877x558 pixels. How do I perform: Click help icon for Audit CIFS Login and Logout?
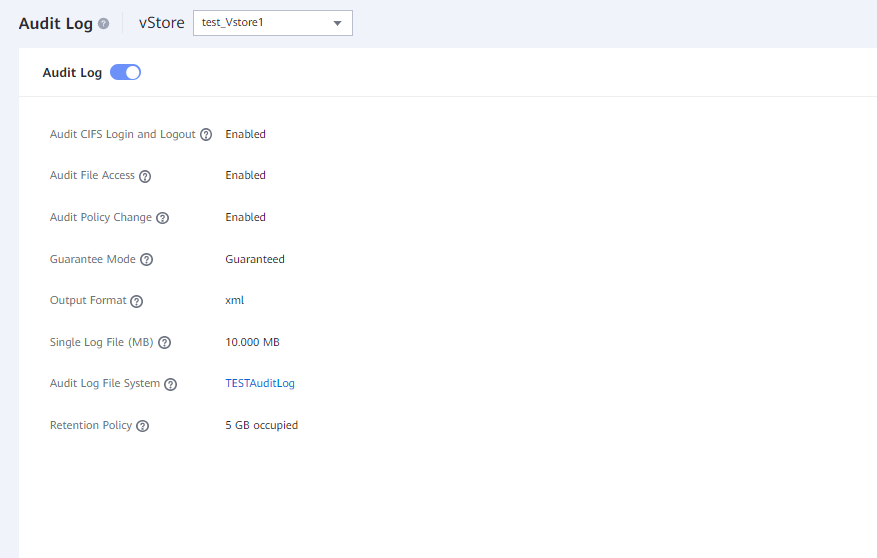[x=206, y=135]
